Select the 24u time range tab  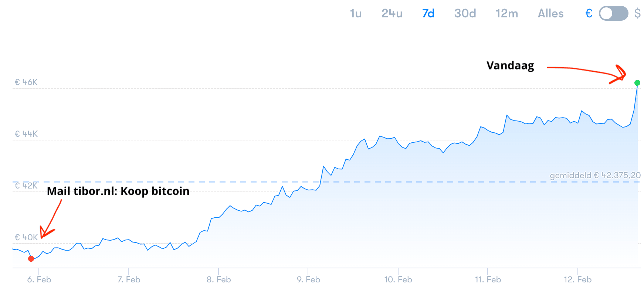(392, 14)
